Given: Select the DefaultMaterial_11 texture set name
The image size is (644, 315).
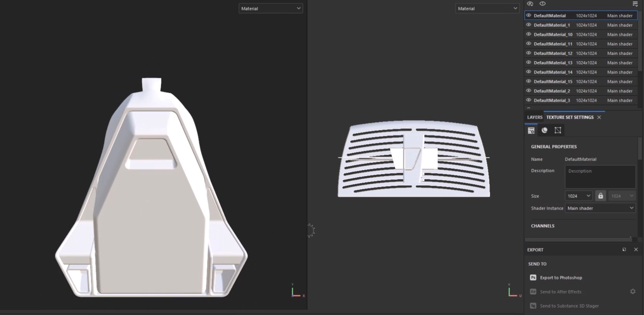Looking at the screenshot, I should [553, 44].
